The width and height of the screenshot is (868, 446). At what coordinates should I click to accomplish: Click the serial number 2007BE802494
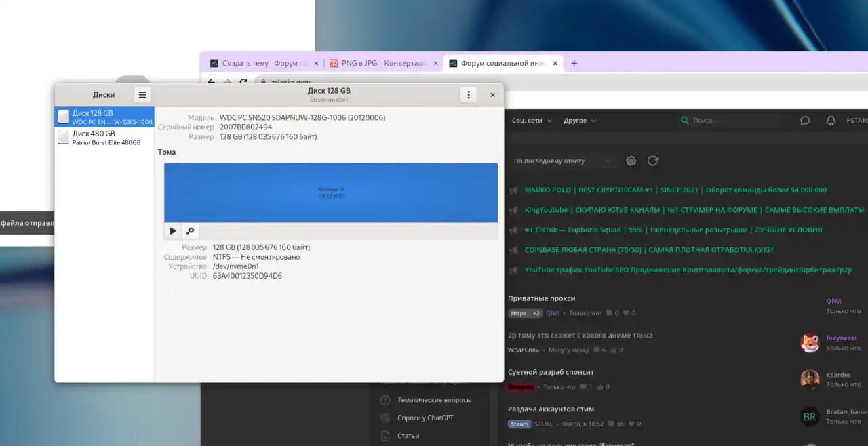246,127
